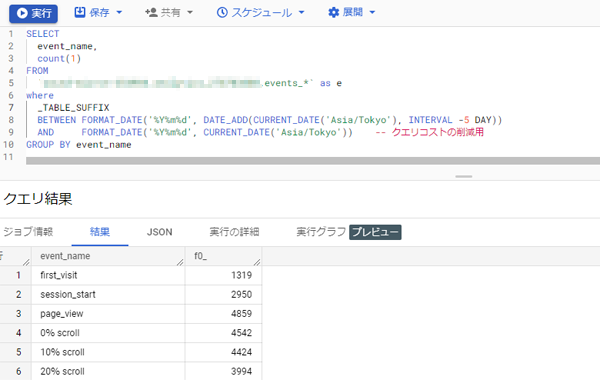Click the save floppy icon next to 保存
600x380 pixels.
point(80,12)
